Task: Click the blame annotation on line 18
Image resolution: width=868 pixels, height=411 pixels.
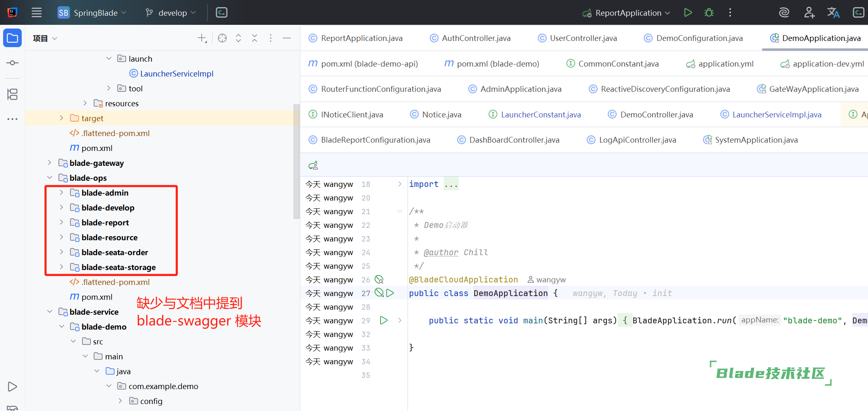Action: (x=329, y=184)
